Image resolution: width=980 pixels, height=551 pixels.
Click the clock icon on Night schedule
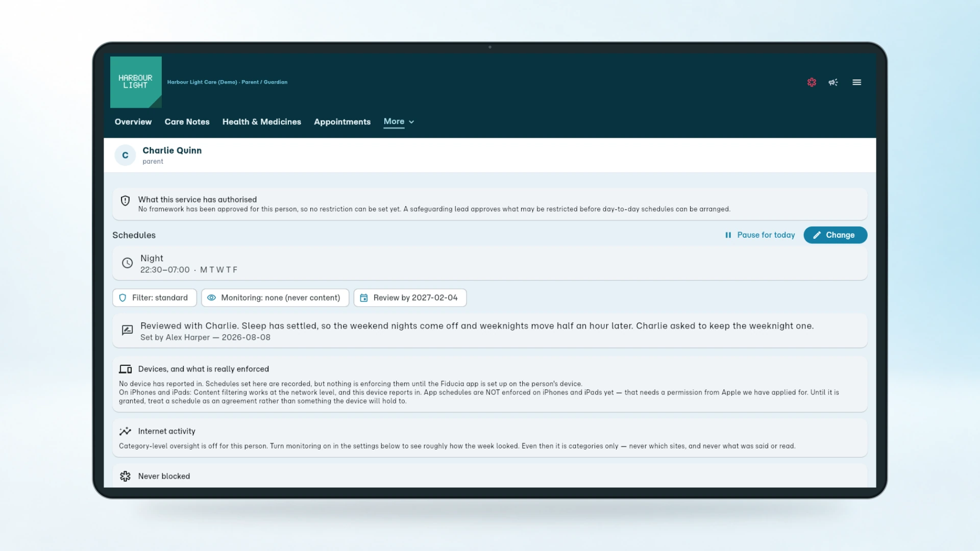[127, 263]
